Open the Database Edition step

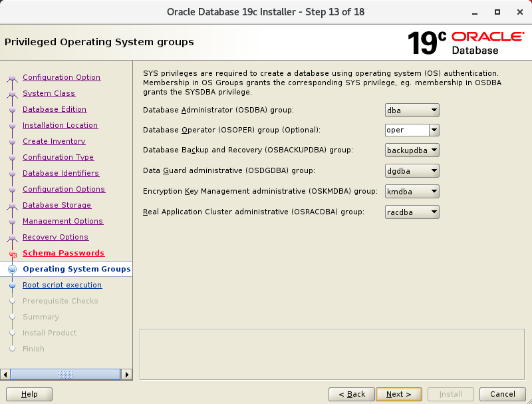(55, 109)
